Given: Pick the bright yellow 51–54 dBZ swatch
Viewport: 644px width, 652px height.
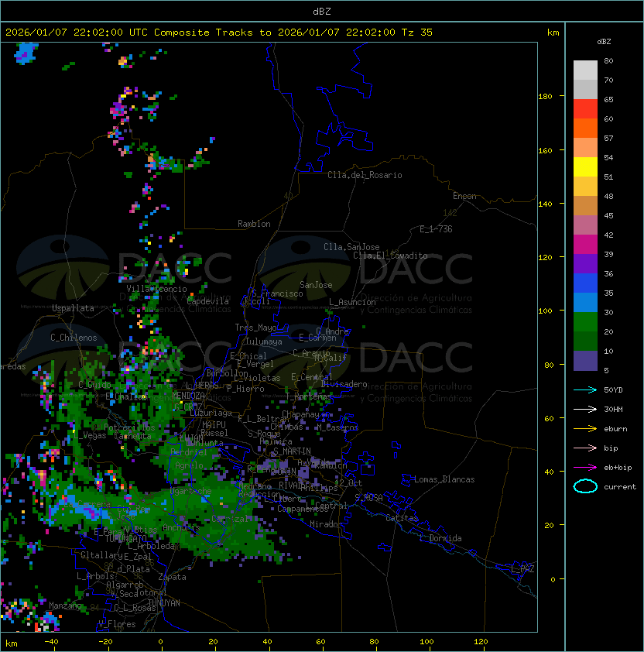Looking at the screenshot, I should click(x=585, y=166).
